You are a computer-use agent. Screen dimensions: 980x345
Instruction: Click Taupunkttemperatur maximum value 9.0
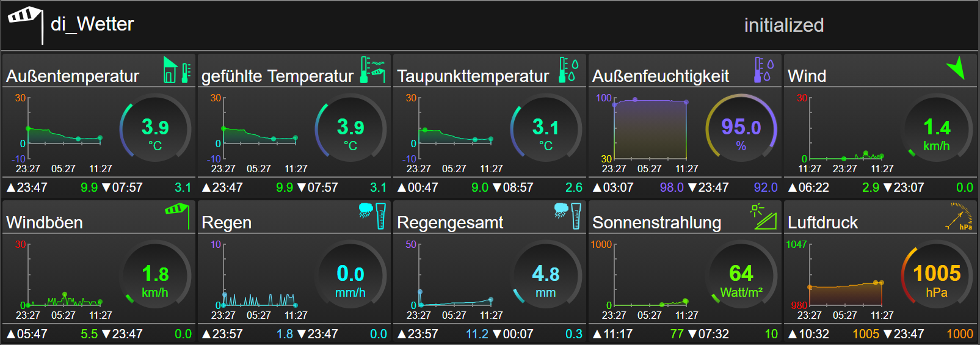click(x=480, y=187)
